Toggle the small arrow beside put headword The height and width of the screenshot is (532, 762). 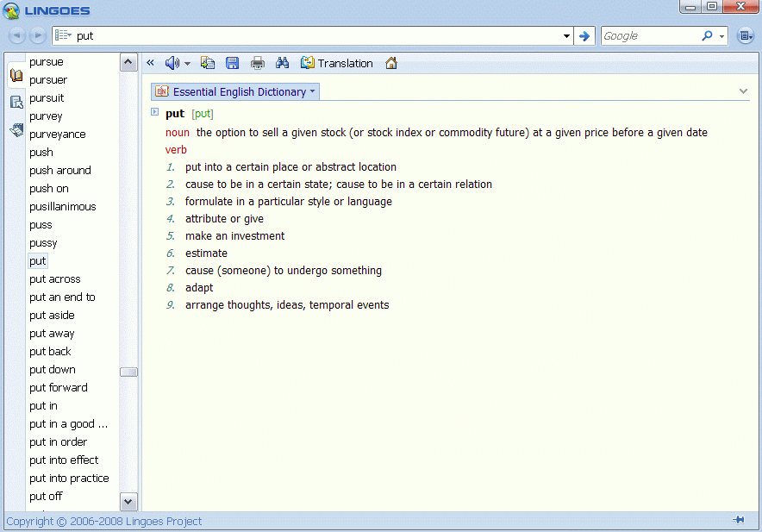click(155, 112)
